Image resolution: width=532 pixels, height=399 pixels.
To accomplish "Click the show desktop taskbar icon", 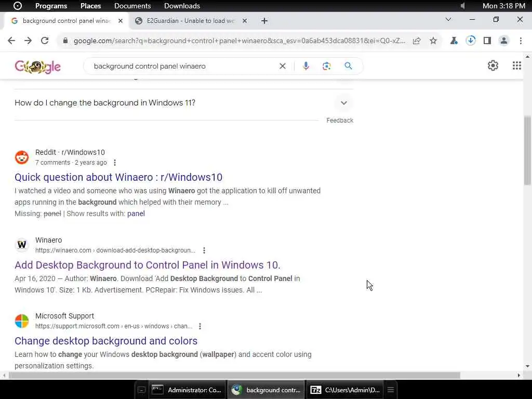I will (x=141, y=390).
